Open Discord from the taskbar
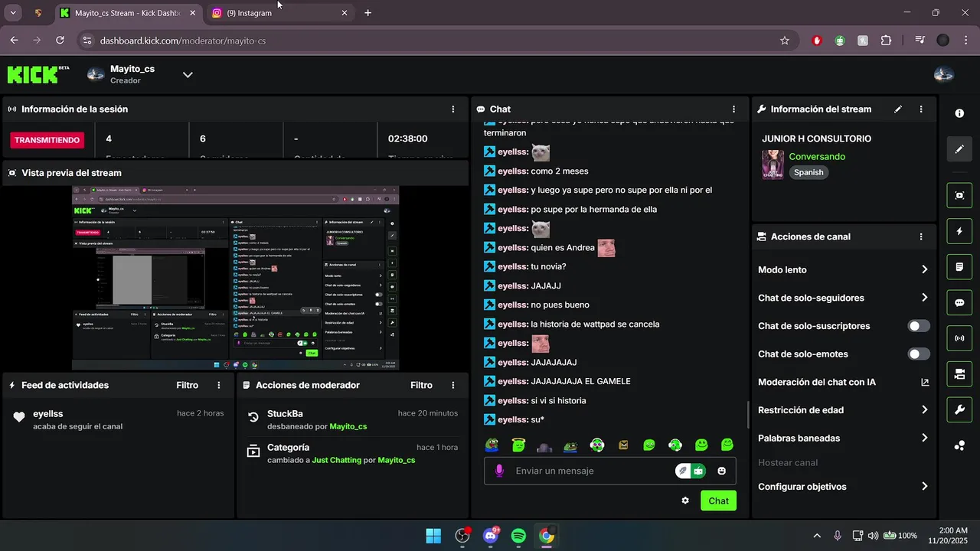Viewport: 980px width, 551px height. coord(491,536)
